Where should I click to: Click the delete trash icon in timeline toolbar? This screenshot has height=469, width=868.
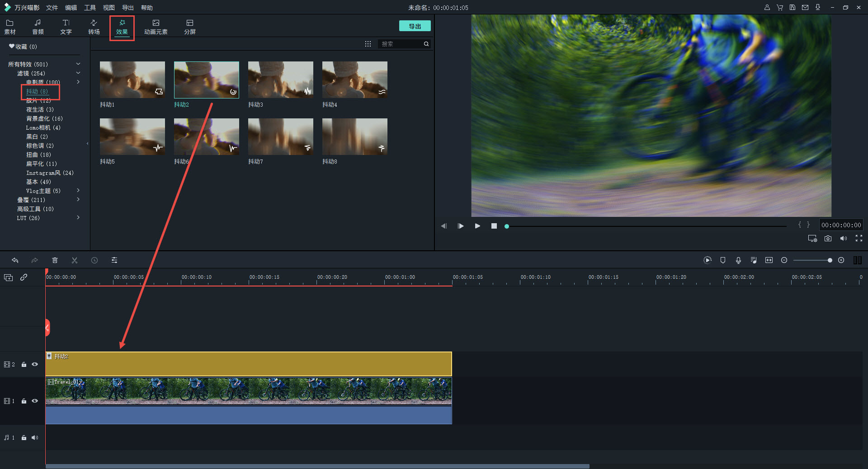pos(55,260)
